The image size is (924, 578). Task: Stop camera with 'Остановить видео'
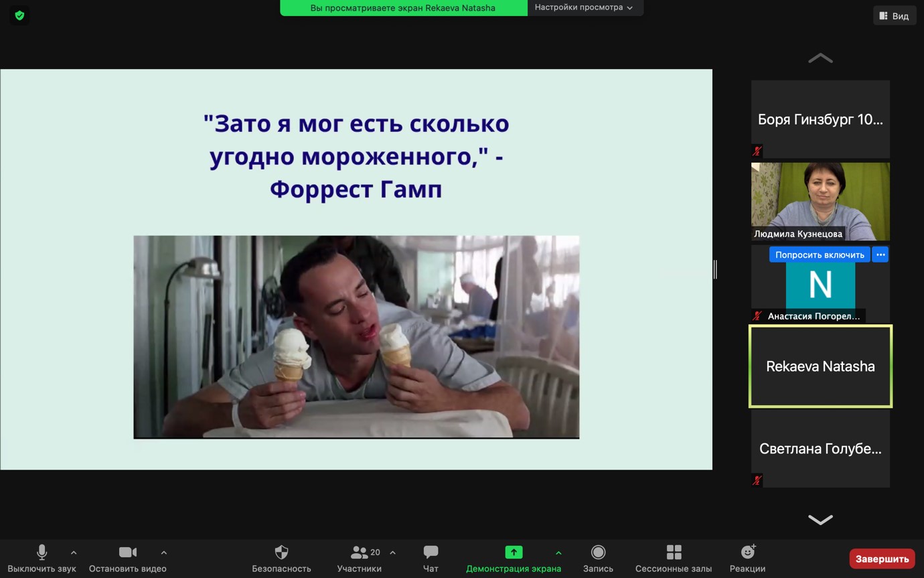click(128, 559)
